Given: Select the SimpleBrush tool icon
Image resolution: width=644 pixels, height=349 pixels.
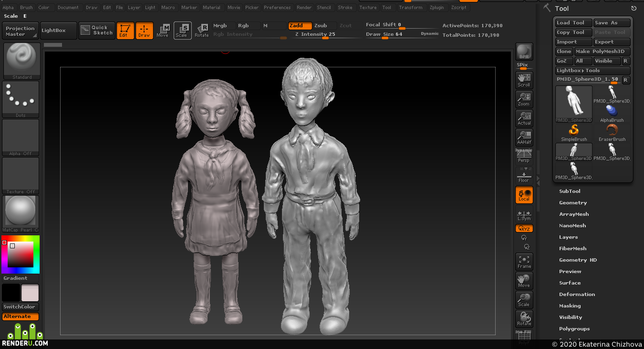Looking at the screenshot, I should [x=574, y=133].
